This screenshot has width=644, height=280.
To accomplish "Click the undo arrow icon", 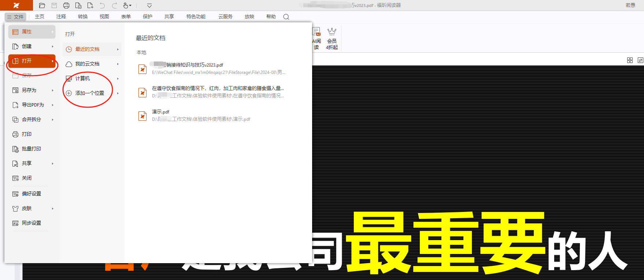I will [102, 5].
